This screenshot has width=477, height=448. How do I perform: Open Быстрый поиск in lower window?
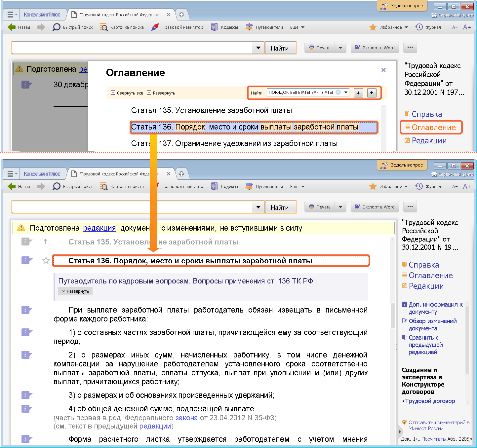click(x=73, y=186)
